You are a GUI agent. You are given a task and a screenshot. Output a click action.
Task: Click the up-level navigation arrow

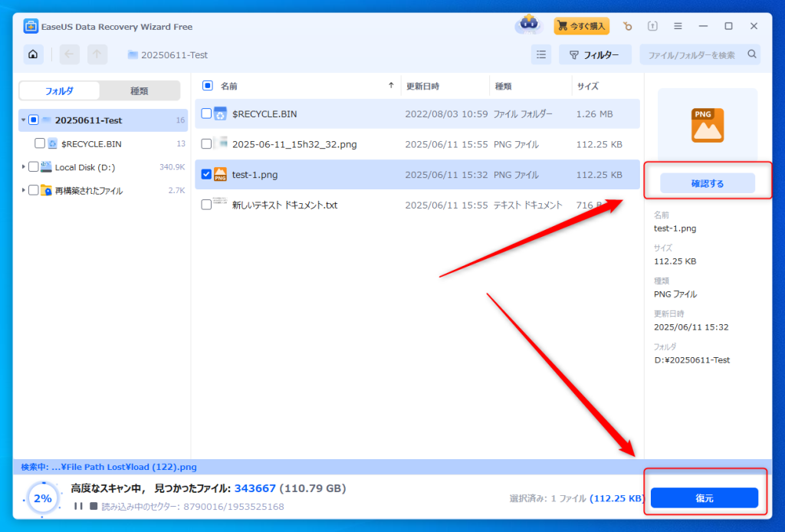(97, 54)
